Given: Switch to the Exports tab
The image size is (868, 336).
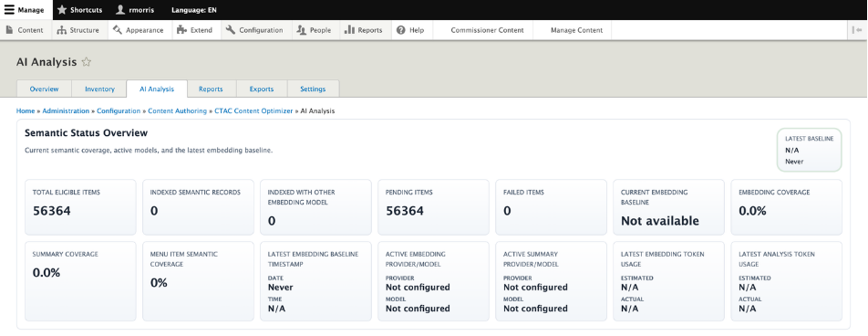Looking at the screenshot, I should [x=262, y=89].
